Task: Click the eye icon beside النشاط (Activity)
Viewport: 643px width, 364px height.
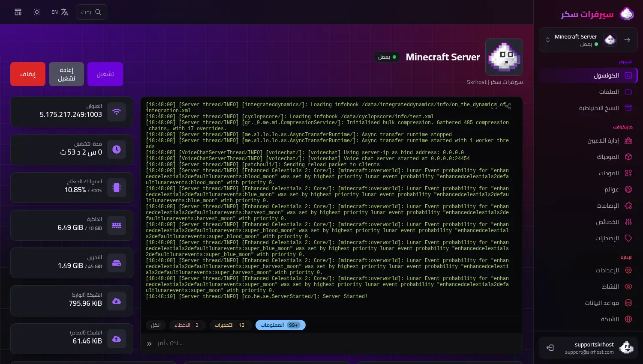Action: [628, 286]
